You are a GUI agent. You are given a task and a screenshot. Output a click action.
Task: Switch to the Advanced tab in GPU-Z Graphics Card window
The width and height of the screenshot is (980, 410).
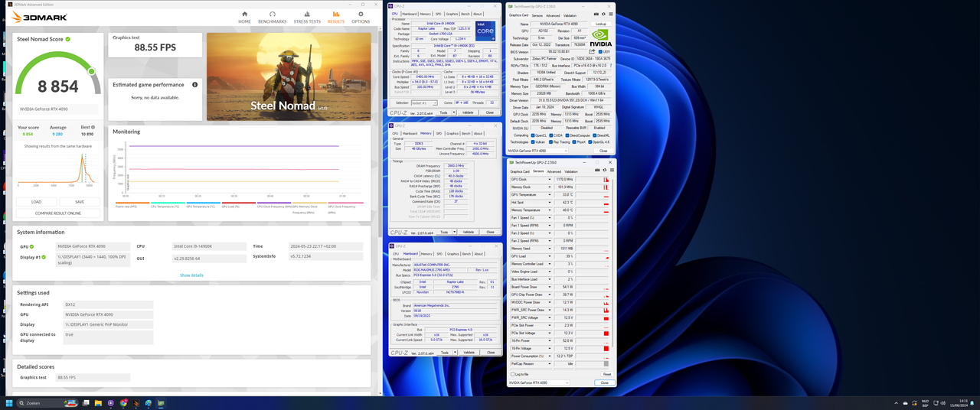(554, 15)
